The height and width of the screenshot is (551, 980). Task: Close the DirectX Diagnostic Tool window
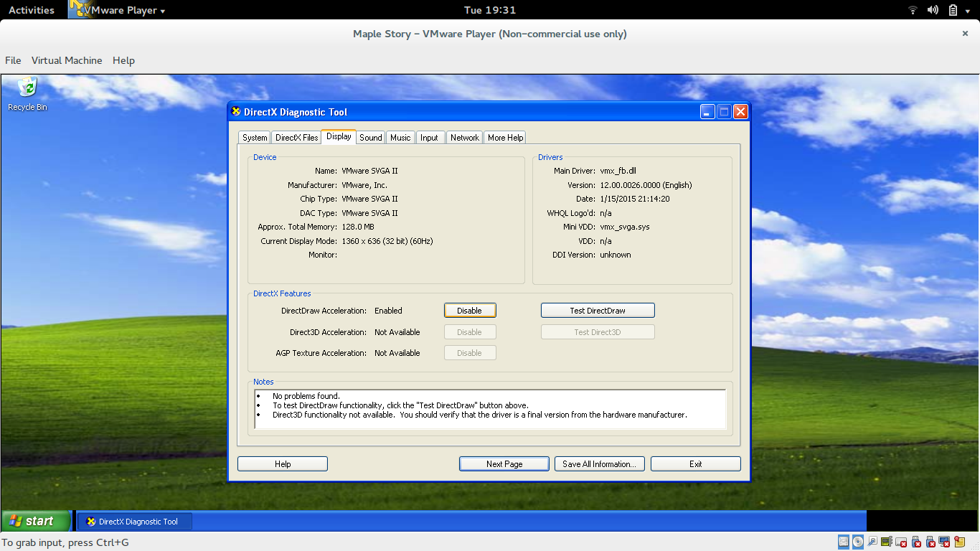tap(741, 111)
